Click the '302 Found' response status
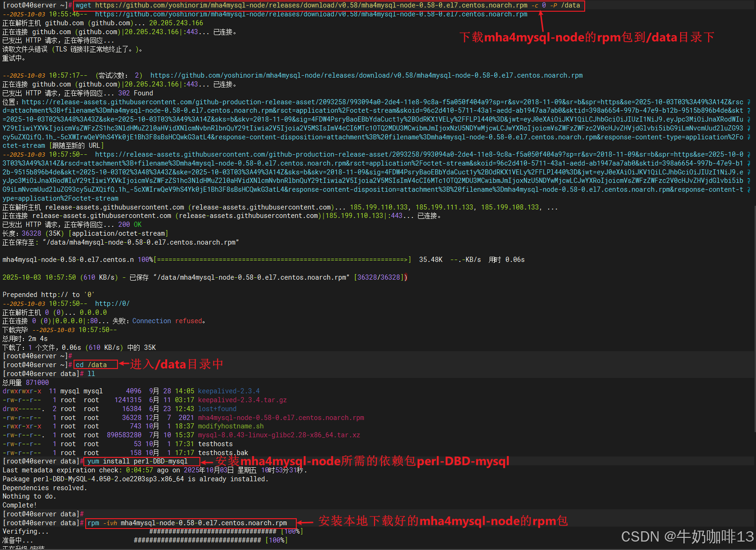The height and width of the screenshot is (550, 756). (x=136, y=93)
